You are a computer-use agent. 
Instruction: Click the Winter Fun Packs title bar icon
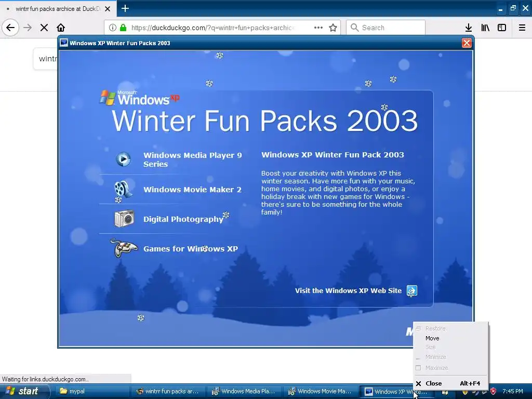64,43
